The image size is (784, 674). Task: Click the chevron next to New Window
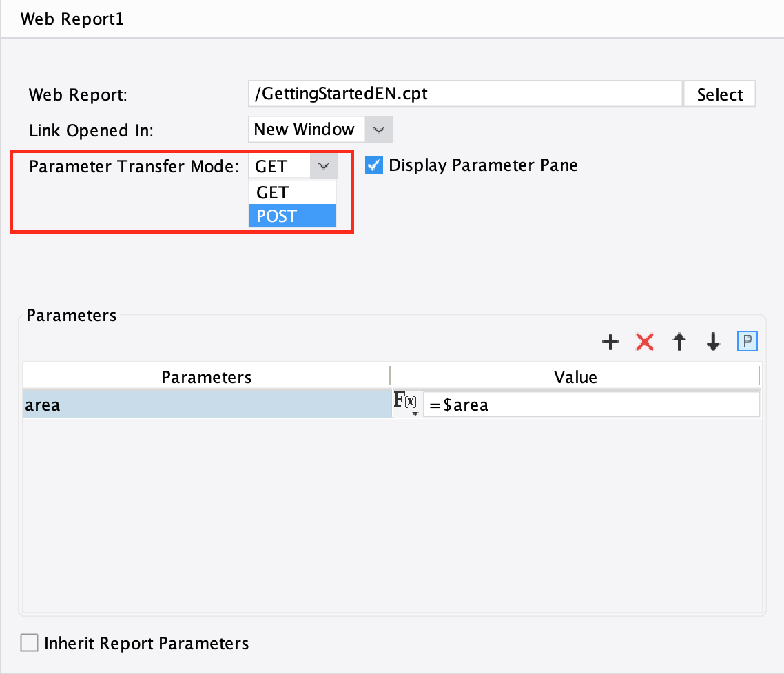pos(380,129)
